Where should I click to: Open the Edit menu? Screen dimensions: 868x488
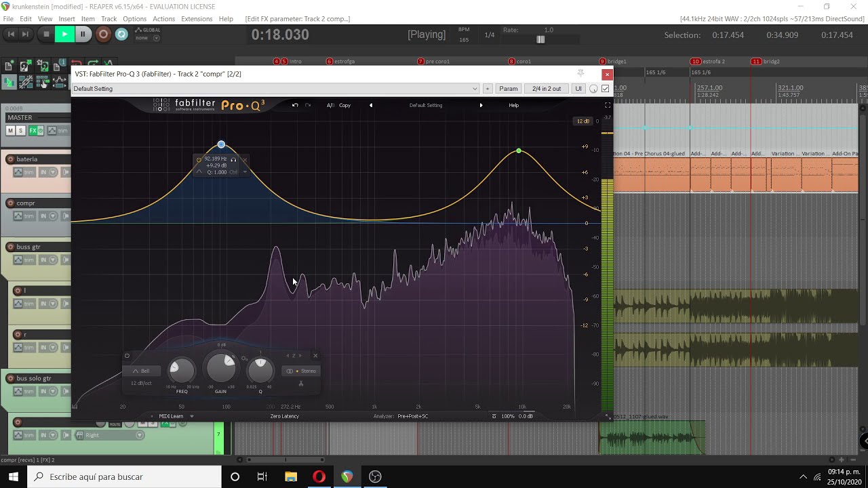coord(26,19)
